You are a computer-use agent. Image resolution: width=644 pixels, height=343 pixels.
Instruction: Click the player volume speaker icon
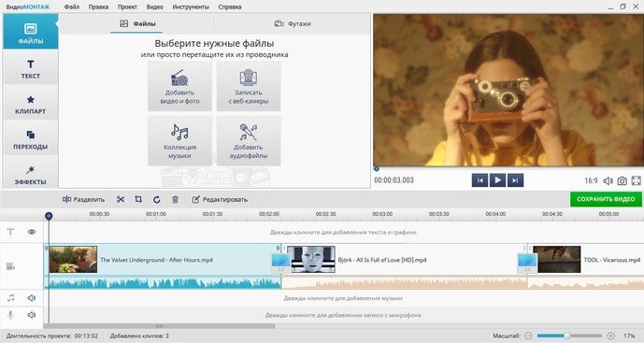pyautogui.click(x=608, y=180)
